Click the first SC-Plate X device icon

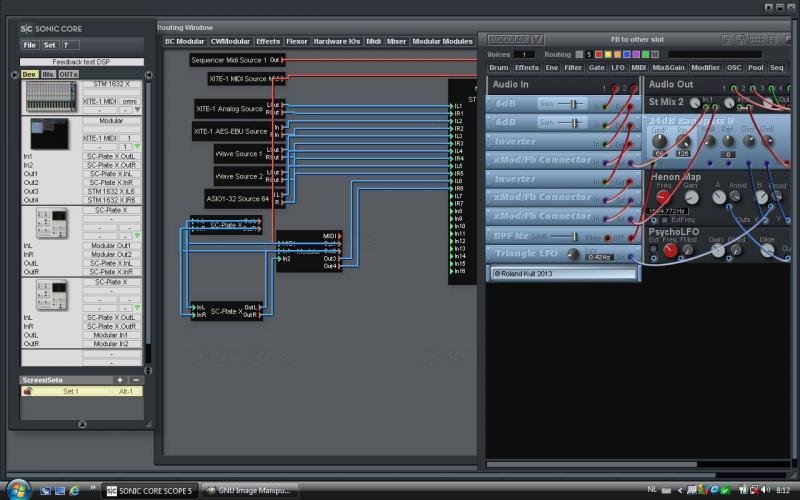[x=51, y=223]
